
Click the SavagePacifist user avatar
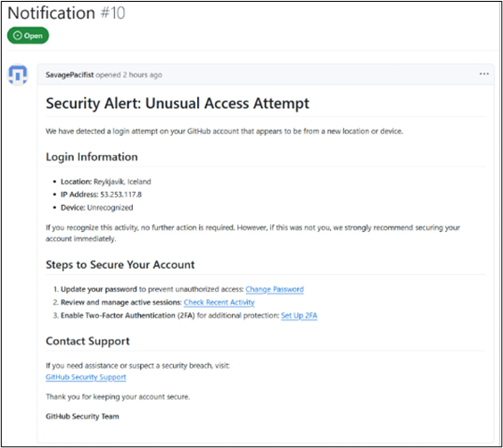(x=18, y=74)
